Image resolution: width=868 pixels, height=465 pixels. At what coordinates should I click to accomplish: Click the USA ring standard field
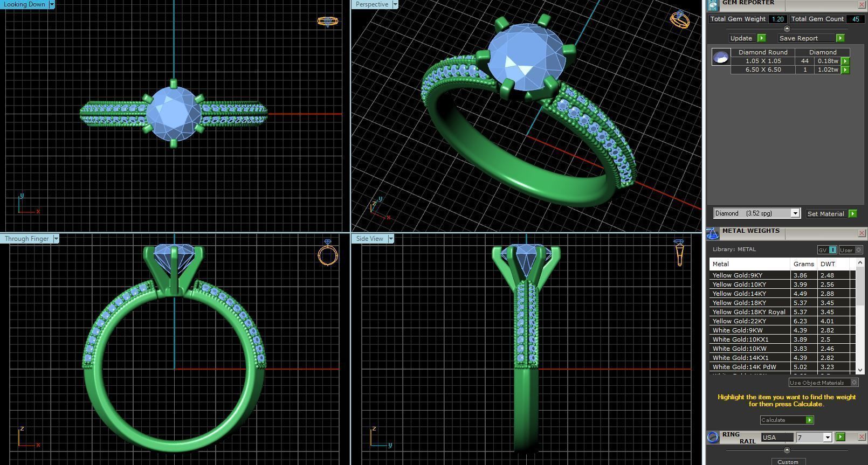click(x=777, y=438)
